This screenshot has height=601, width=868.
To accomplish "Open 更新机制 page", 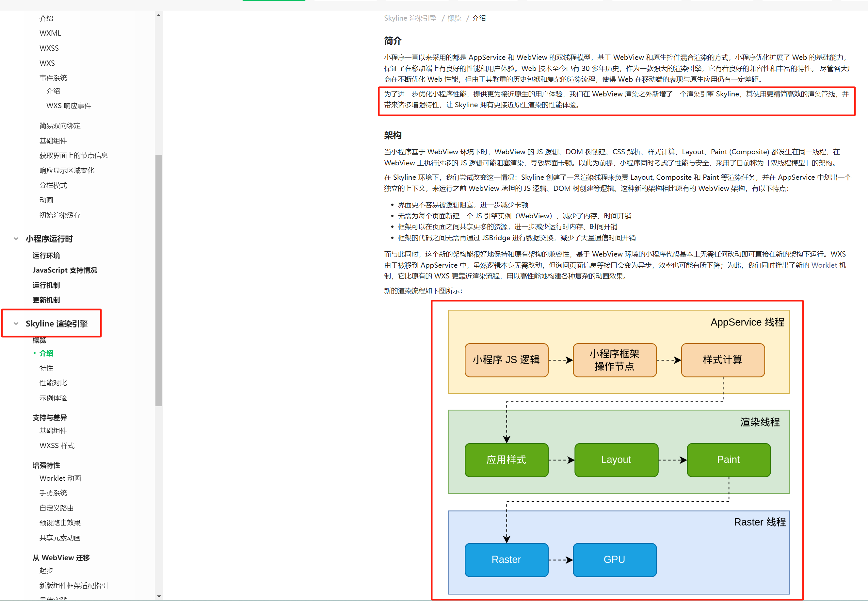I will pyautogui.click(x=46, y=300).
